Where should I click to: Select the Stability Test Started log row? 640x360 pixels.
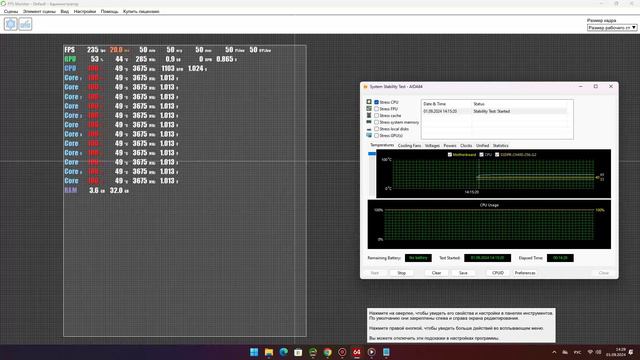pyautogui.click(x=495, y=111)
